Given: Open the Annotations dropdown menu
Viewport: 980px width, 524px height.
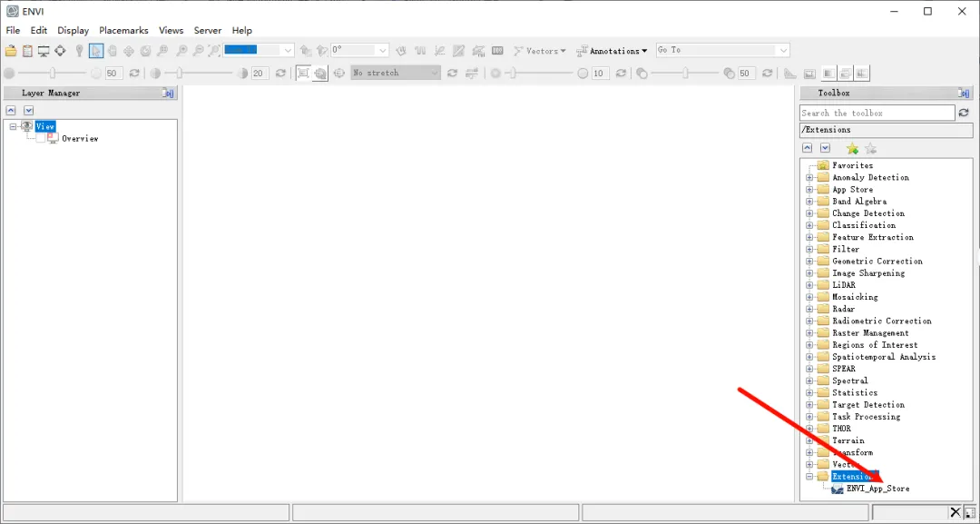Looking at the screenshot, I should point(612,51).
